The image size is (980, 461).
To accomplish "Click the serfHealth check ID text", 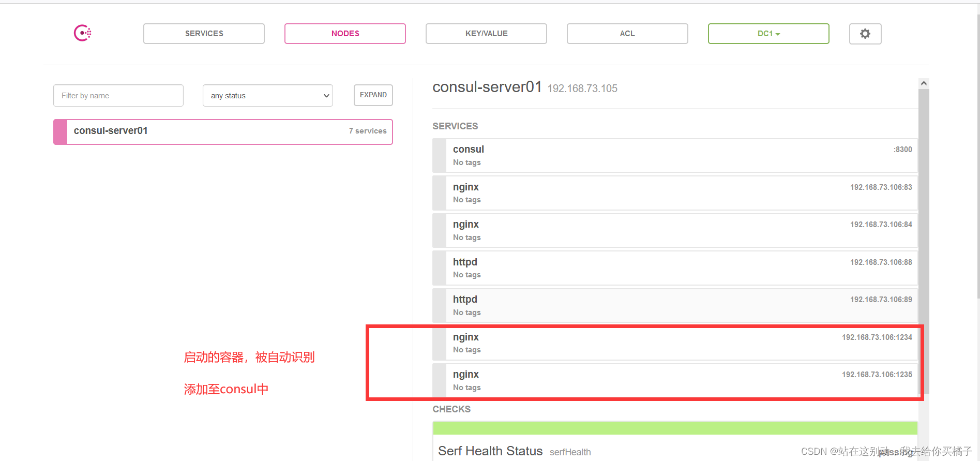I will 570,452.
